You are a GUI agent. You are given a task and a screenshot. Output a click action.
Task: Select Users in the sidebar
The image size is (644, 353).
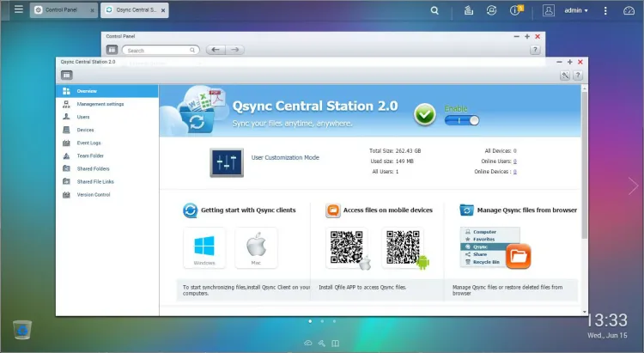tap(83, 117)
